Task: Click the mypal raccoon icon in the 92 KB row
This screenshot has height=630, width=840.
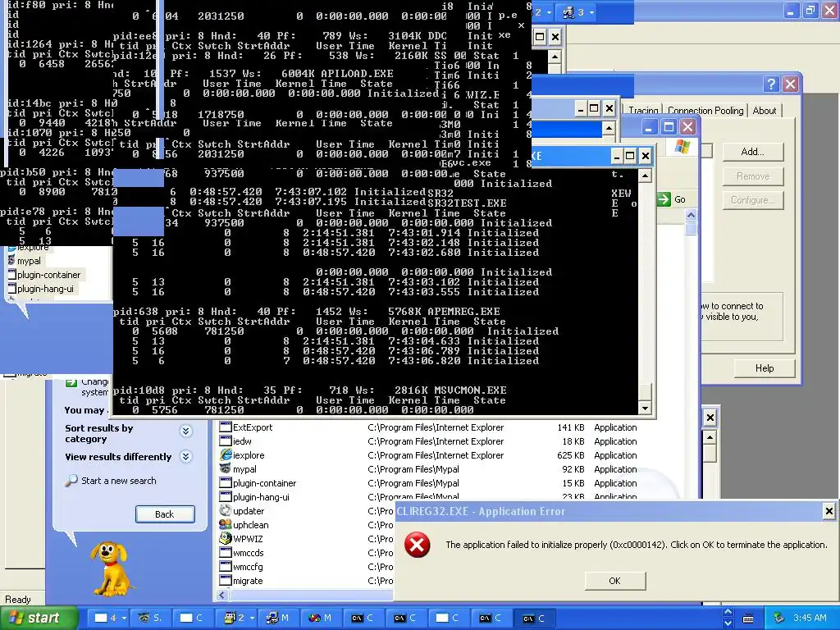Action: click(x=226, y=469)
